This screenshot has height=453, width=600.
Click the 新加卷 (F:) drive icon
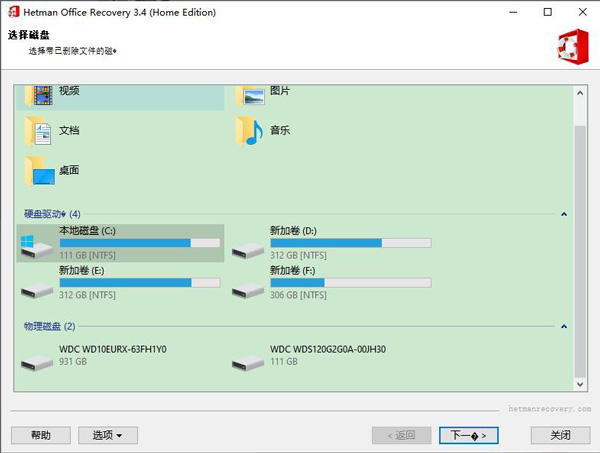[248, 291]
